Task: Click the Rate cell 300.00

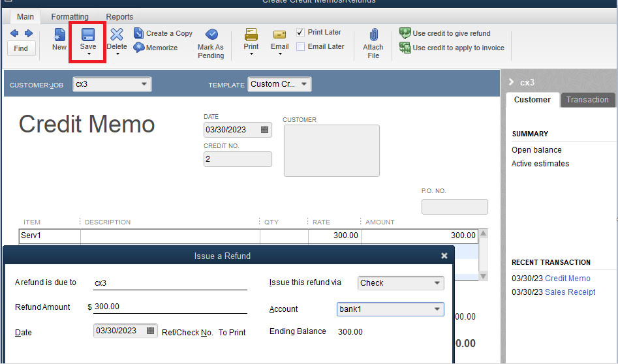Action: click(x=334, y=235)
